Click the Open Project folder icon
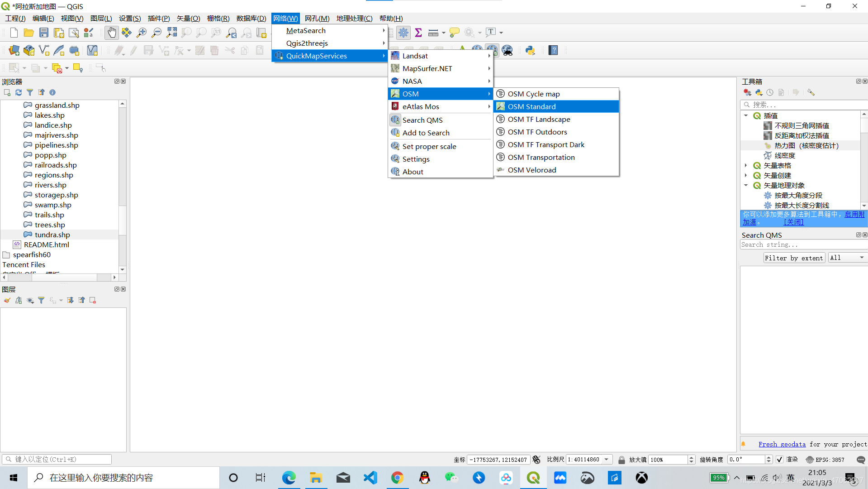 [29, 33]
